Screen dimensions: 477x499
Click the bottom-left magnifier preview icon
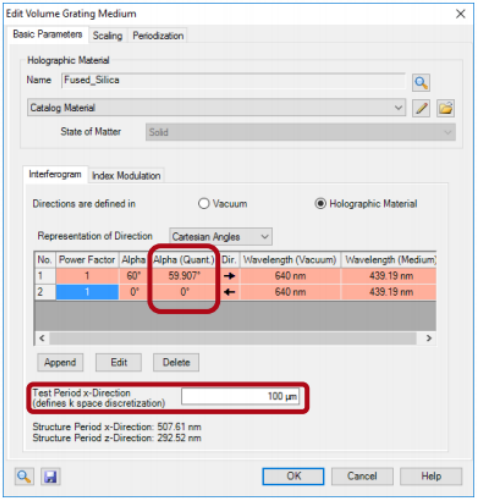24,476
